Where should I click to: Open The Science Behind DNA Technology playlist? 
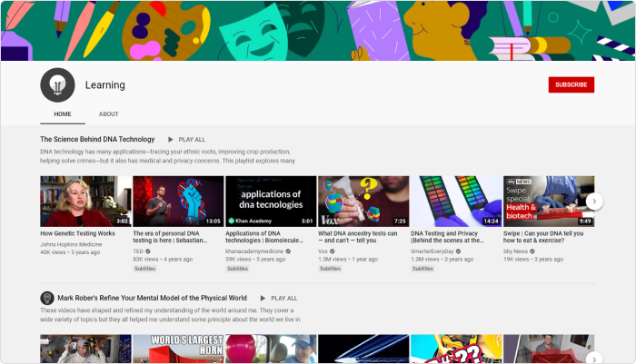[97, 139]
